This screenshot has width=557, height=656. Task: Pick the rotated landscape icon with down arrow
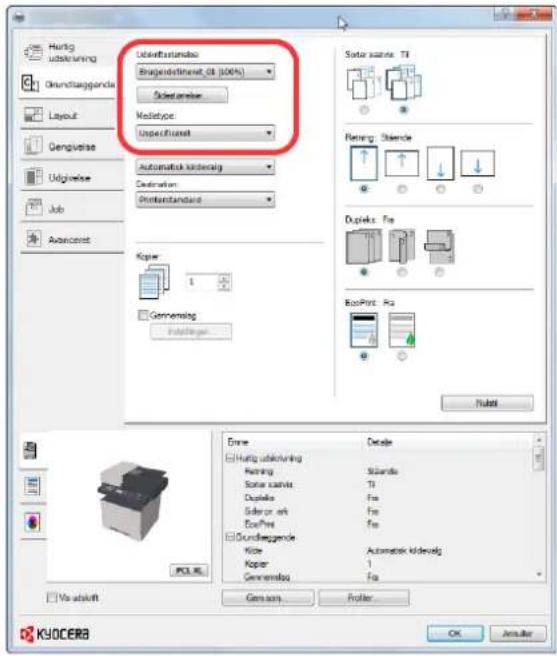point(477,164)
